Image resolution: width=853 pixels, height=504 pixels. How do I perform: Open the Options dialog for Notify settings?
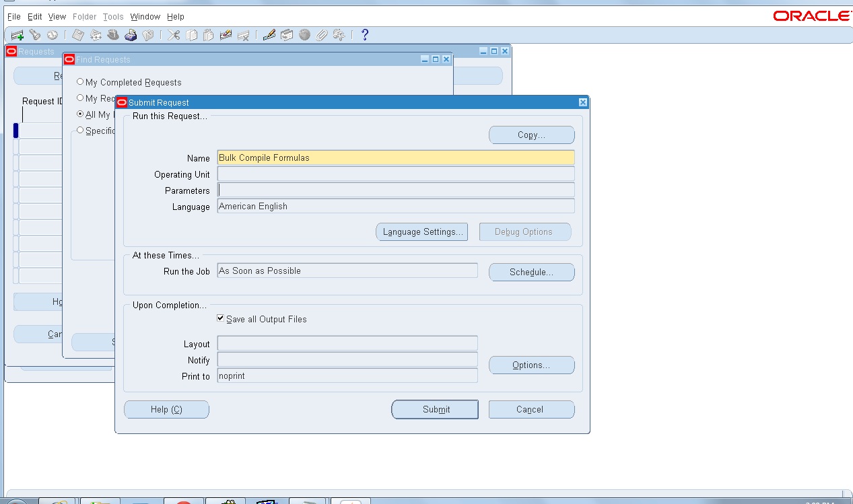click(531, 365)
